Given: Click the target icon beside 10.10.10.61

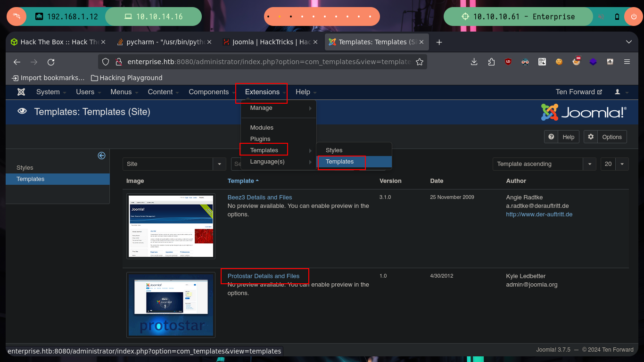Looking at the screenshot, I should tap(465, 16).
